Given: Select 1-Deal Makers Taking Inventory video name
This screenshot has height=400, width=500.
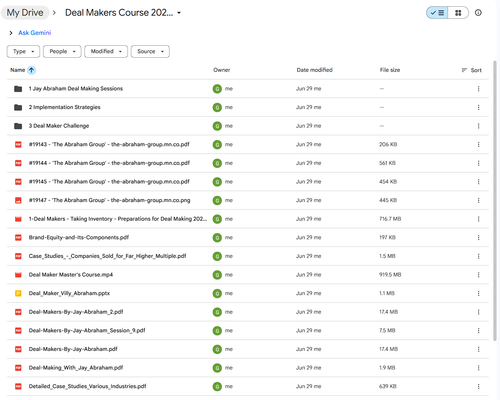Looking at the screenshot, I should pyautogui.click(x=118, y=219).
